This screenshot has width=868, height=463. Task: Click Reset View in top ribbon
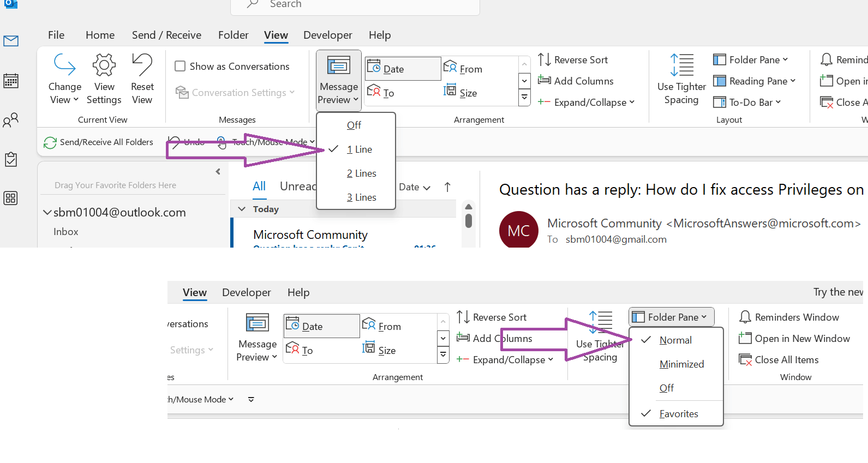142,79
